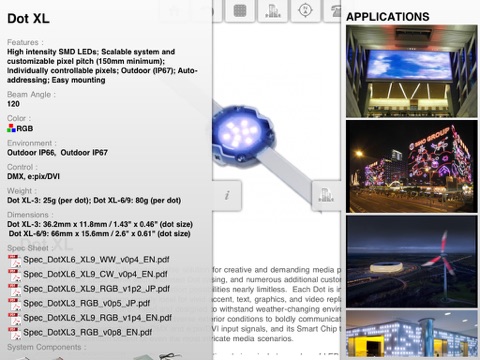Tap the 'System Components :' label
The height and width of the screenshot is (360, 480).
[47, 347]
